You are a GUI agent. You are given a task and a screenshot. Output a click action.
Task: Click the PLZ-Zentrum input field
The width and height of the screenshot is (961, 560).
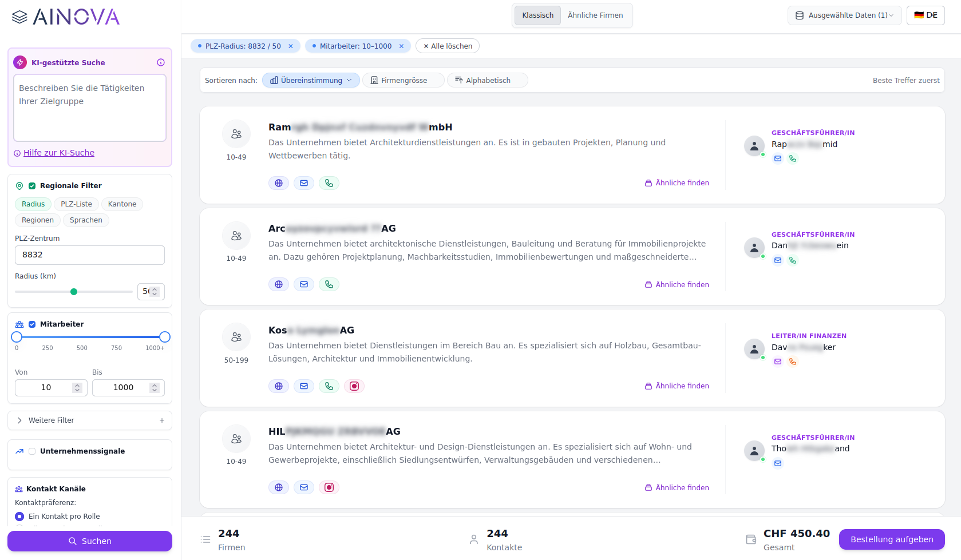coord(89,255)
